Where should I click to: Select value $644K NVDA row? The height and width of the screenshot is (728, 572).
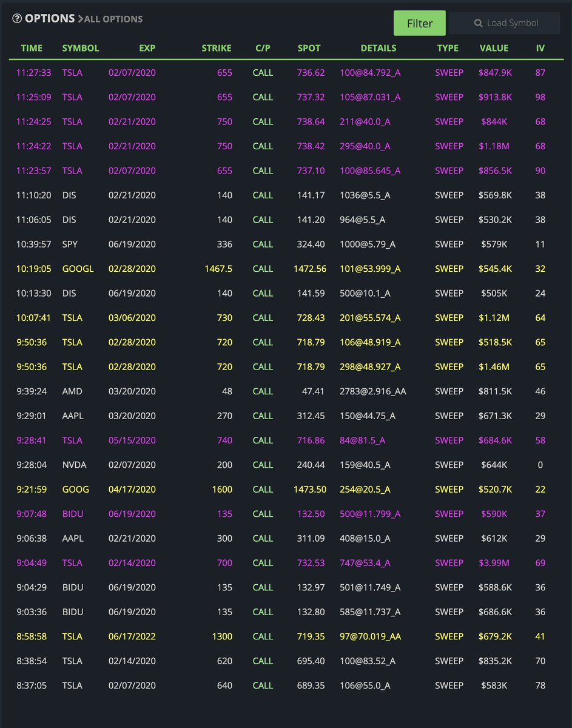coord(496,465)
